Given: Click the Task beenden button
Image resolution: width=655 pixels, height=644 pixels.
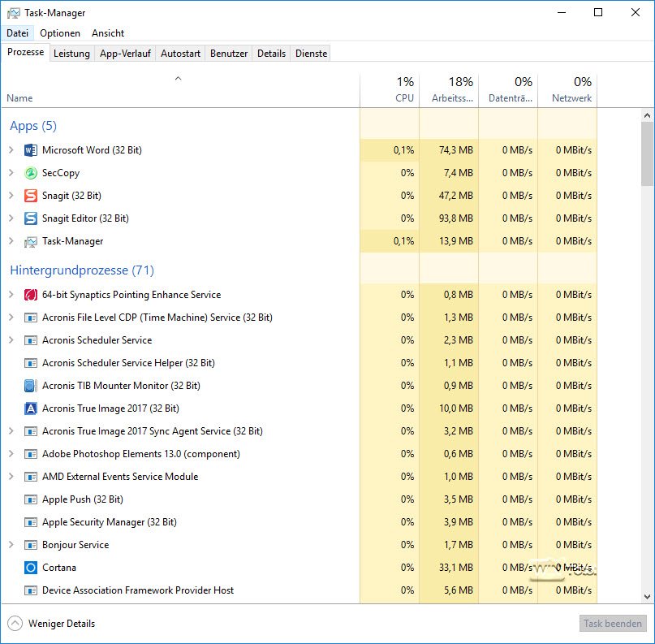Looking at the screenshot, I should pos(613,624).
